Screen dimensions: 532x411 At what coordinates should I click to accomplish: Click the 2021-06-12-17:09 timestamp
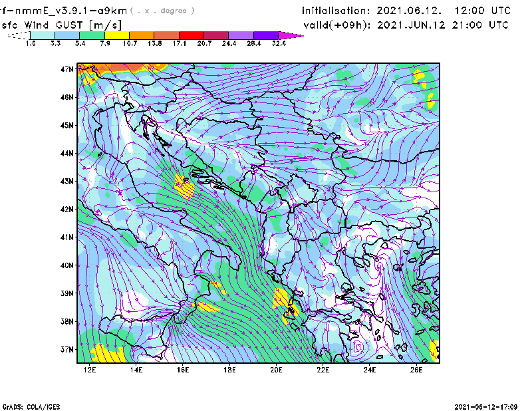point(486,407)
